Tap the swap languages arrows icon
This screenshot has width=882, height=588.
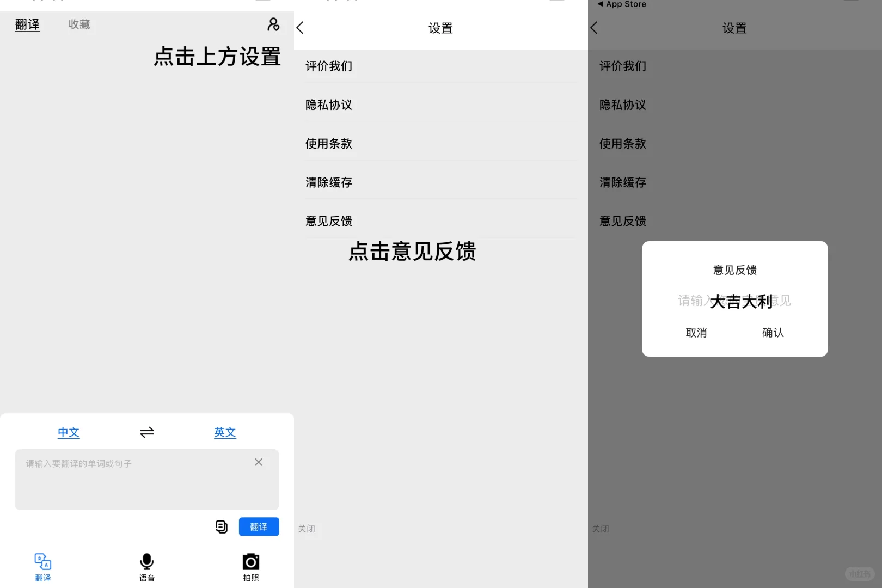coord(146,432)
